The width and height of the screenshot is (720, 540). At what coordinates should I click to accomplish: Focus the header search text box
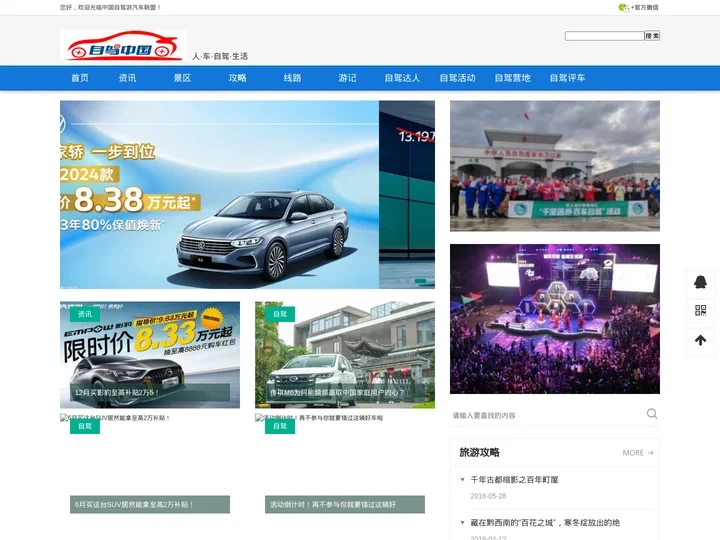(604, 36)
